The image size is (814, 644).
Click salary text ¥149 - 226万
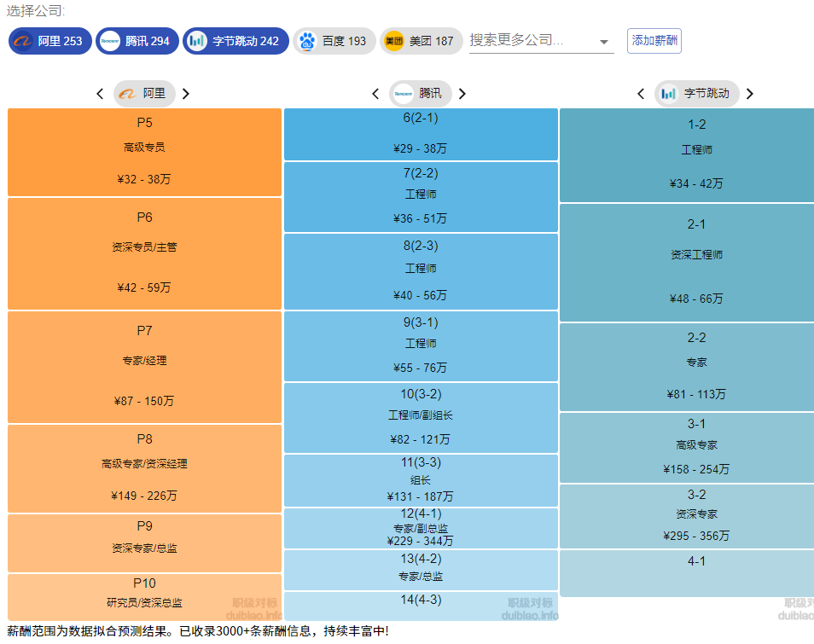tap(144, 496)
